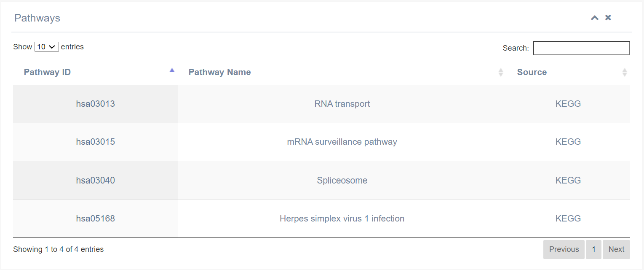Click the Herpes simplex virus 1 infection cell
The width and height of the screenshot is (644, 270).
tap(342, 219)
